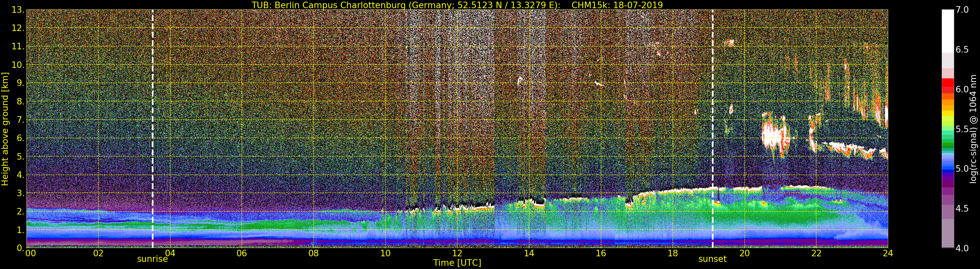Screen dimensions: 980x269
Task: Click time axis tick '12' on the horizontal axis
Action: [x=457, y=253]
